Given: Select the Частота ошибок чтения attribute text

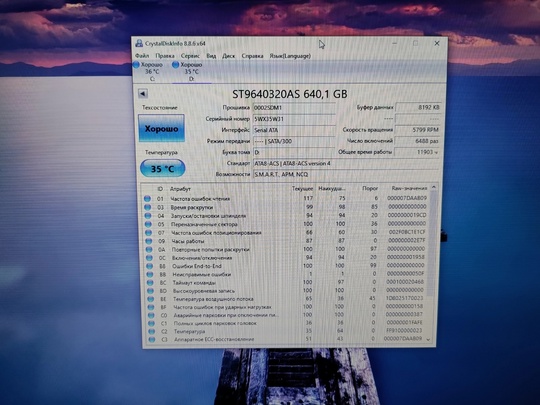Looking at the screenshot, I should (x=200, y=199).
